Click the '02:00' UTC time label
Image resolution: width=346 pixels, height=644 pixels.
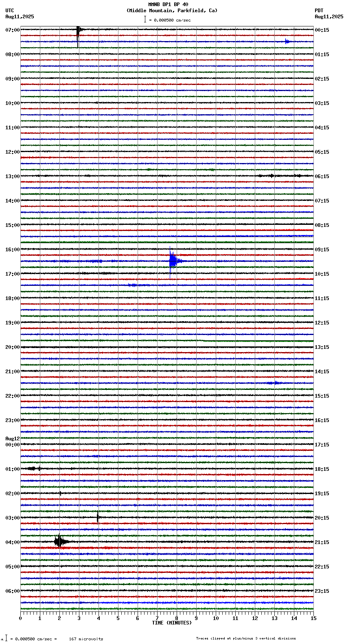point(13,494)
